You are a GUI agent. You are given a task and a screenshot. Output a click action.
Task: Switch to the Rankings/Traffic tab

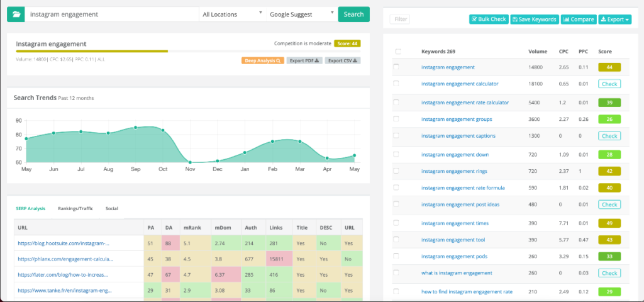click(75, 208)
